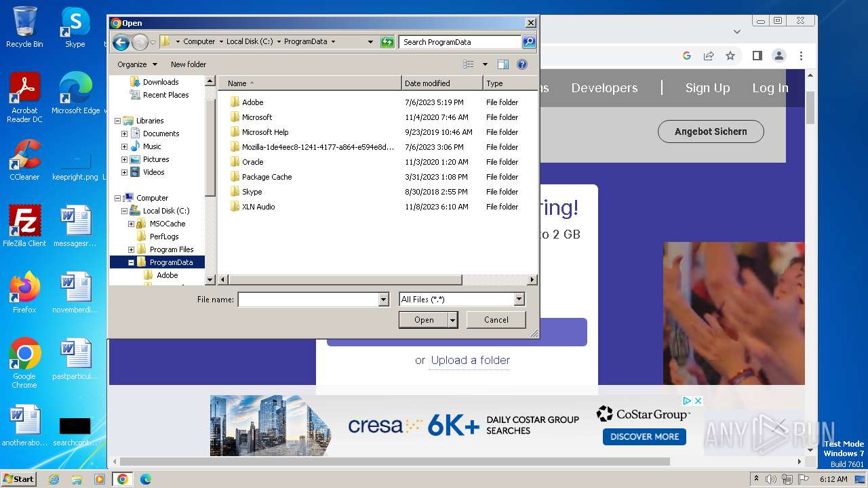Select pastparticul Word document on desktop
This screenshot has width=868, height=488.
(x=75, y=359)
